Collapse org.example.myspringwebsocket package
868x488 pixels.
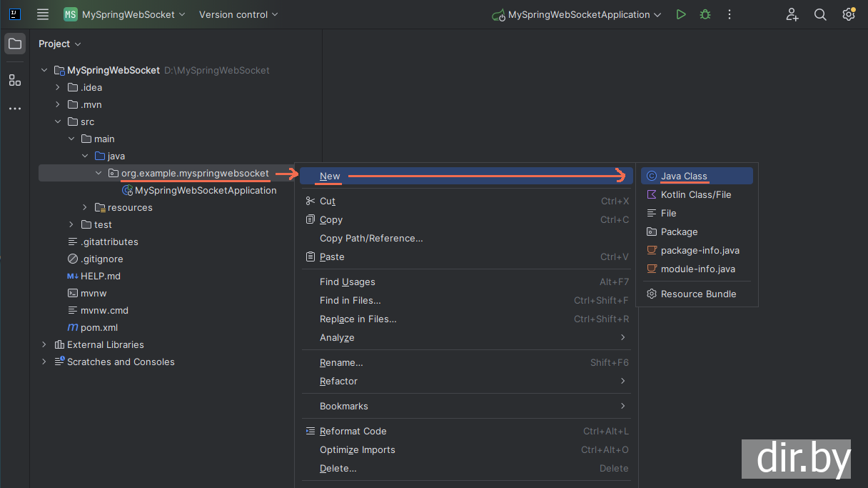[x=99, y=173]
